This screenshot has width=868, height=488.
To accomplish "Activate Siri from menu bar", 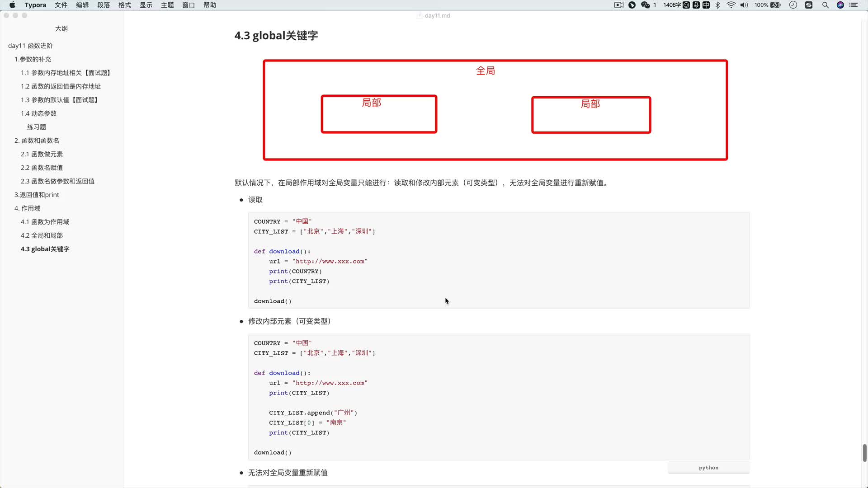I will (x=840, y=5).
